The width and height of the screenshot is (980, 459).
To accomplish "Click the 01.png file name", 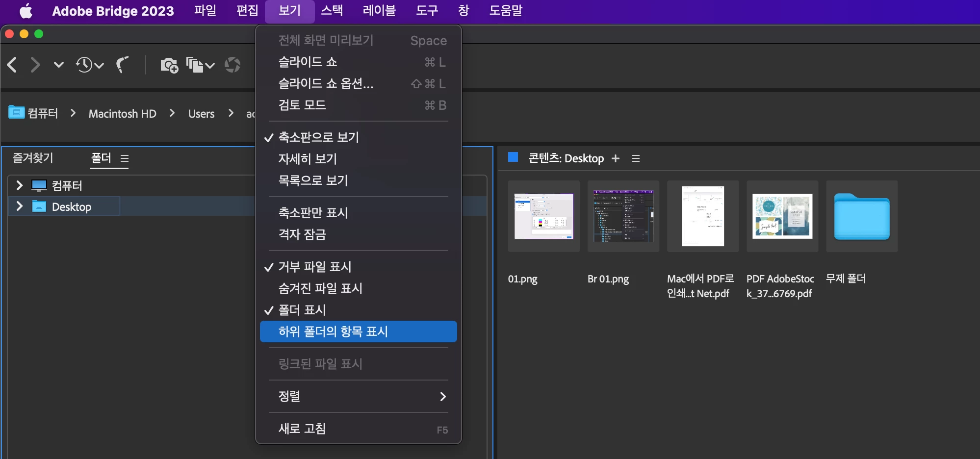I will point(523,279).
